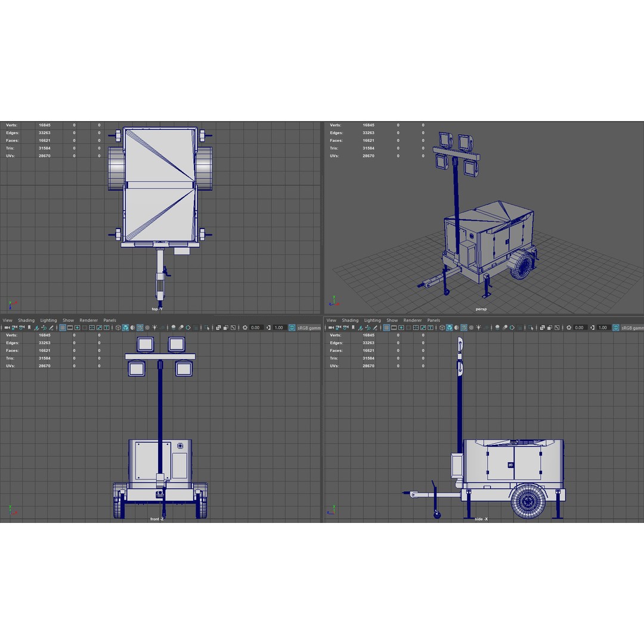This screenshot has height=644, width=644.
Task: Click axis orientation gizmo in persp view
Action: pos(333,301)
